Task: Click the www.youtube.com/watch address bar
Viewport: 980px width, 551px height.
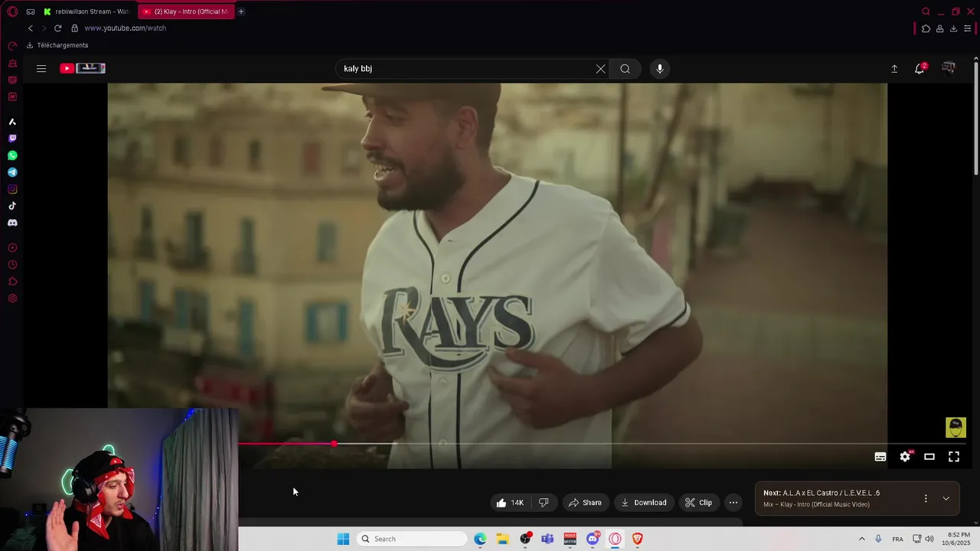Action: pos(126,28)
